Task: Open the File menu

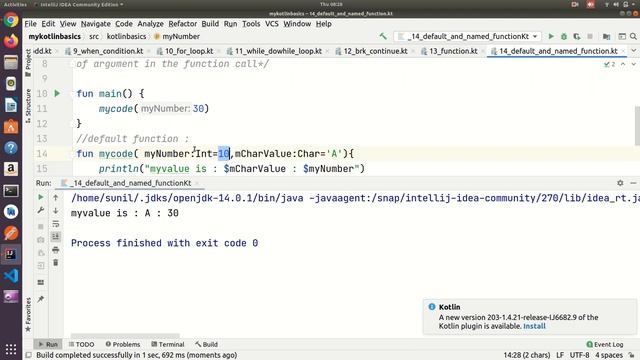Action: (x=30, y=24)
